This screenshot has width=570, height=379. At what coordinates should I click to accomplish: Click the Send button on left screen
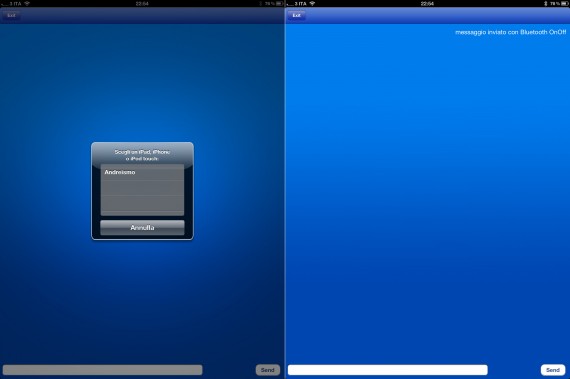(x=268, y=370)
